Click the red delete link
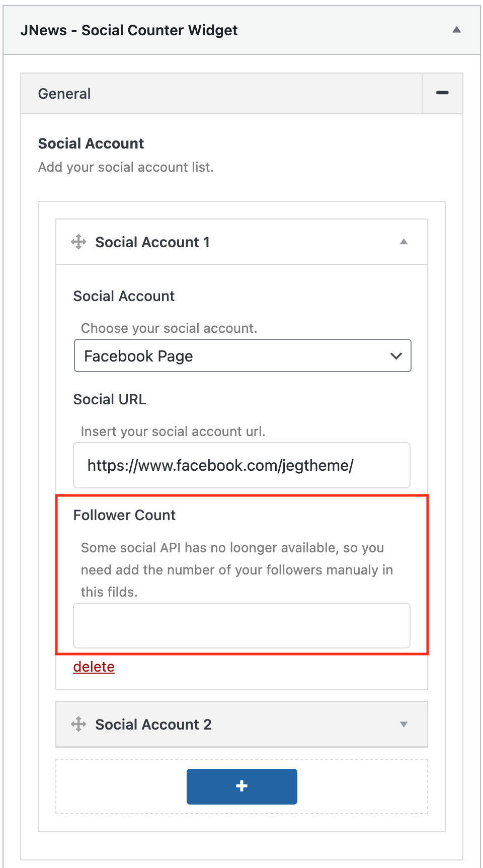 point(94,667)
